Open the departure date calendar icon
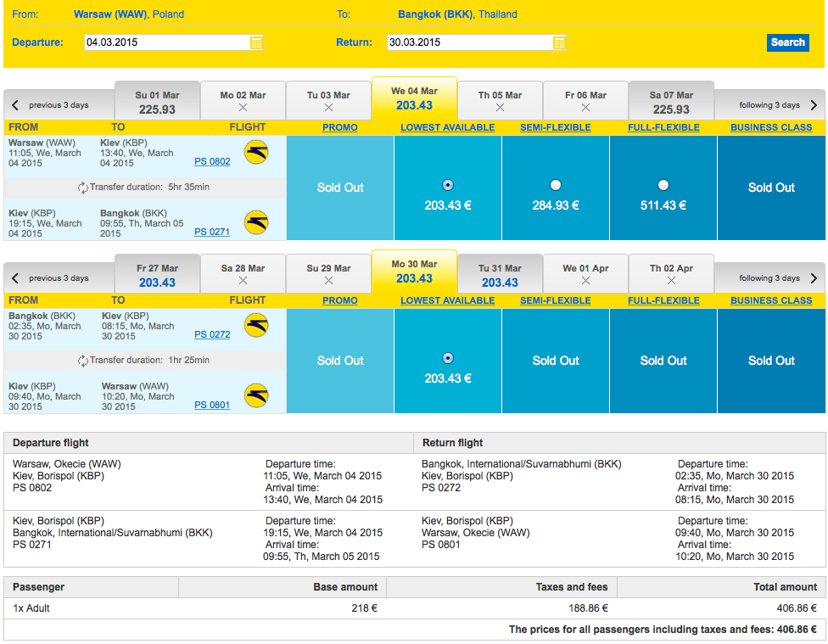Image resolution: width=828 pixels, height=644 pixels. tap(256, 42)
